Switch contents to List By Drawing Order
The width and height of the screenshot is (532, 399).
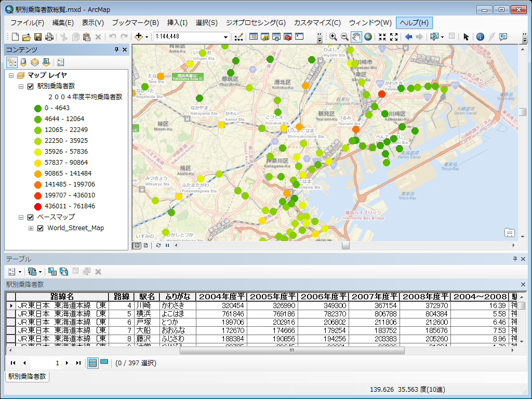pos(12,62)
